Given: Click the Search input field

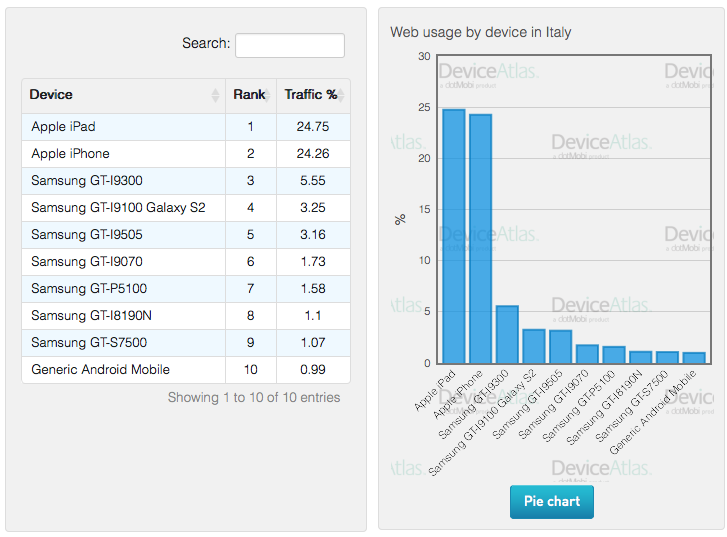Looking at the screenshot, I should 290,45.
